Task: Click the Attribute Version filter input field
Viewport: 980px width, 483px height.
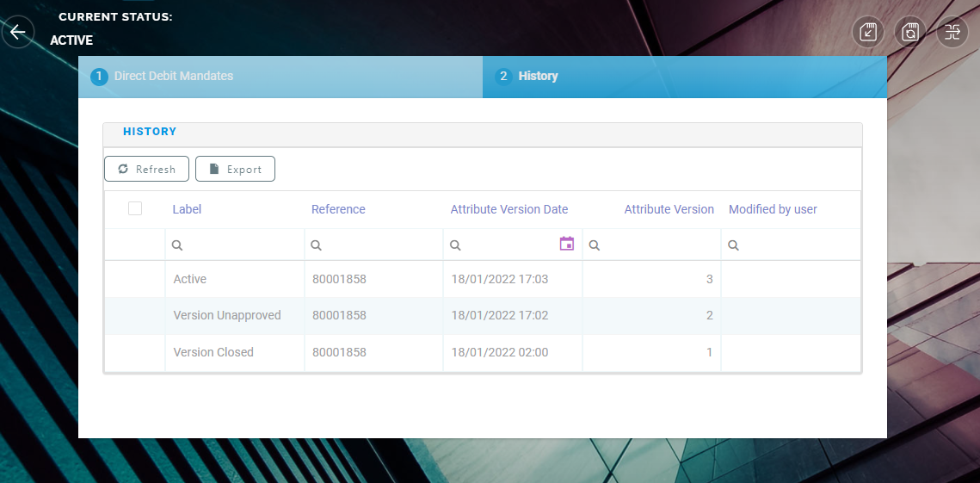Action: click(658, 245)
